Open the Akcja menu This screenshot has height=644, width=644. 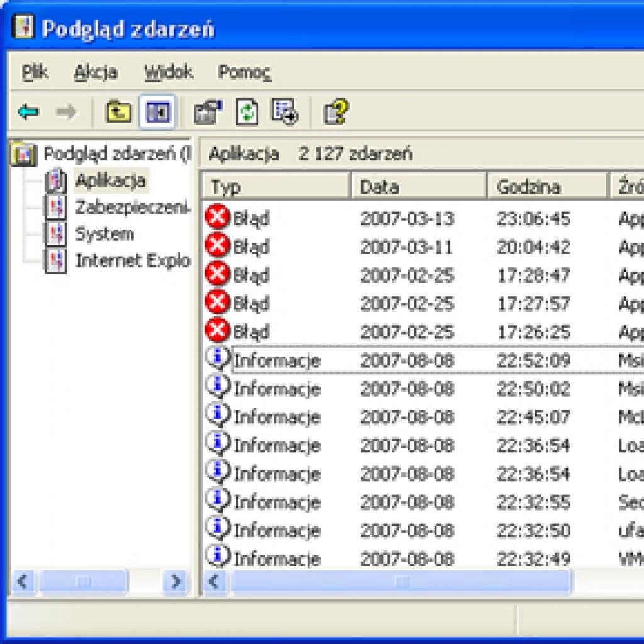[x=96, y=72]
